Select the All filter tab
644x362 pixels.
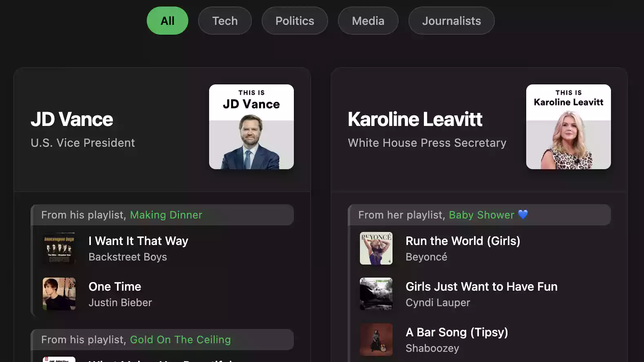[167, 21]
